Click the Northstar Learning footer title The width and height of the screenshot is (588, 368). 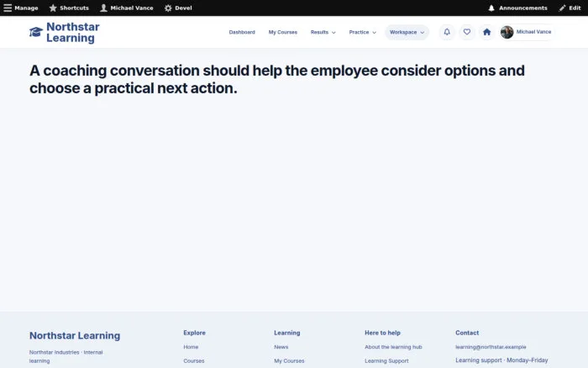pyautogui.click(x=75, y=335)
